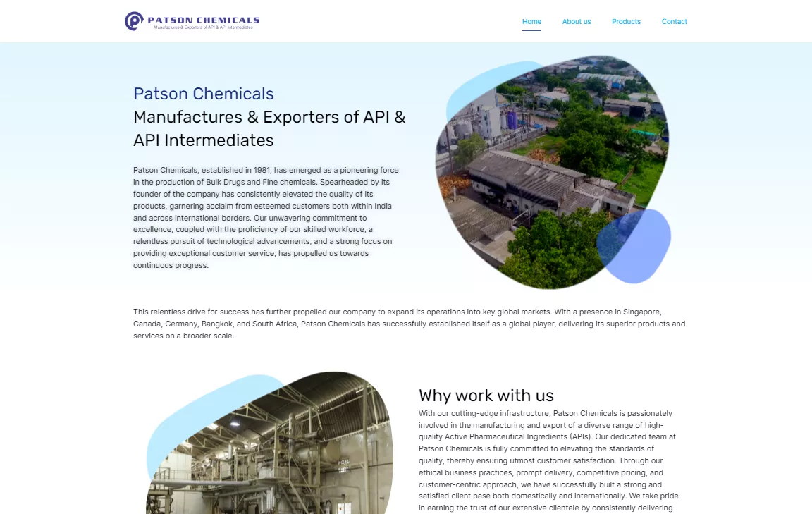Go to the About us page
This screenshot has width=812, height=514.
click(x=577, y=22)
